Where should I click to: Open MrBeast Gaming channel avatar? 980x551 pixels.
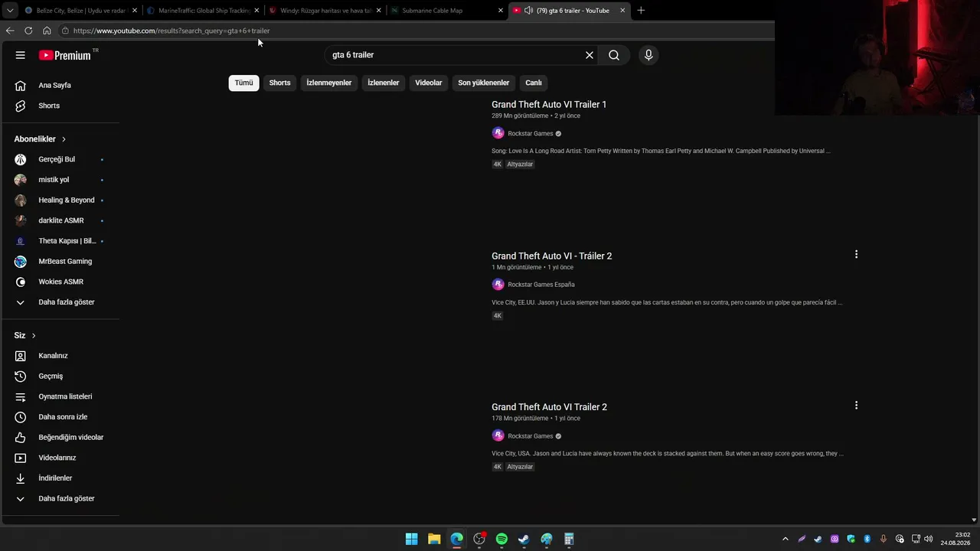click(x=21, y=262)
